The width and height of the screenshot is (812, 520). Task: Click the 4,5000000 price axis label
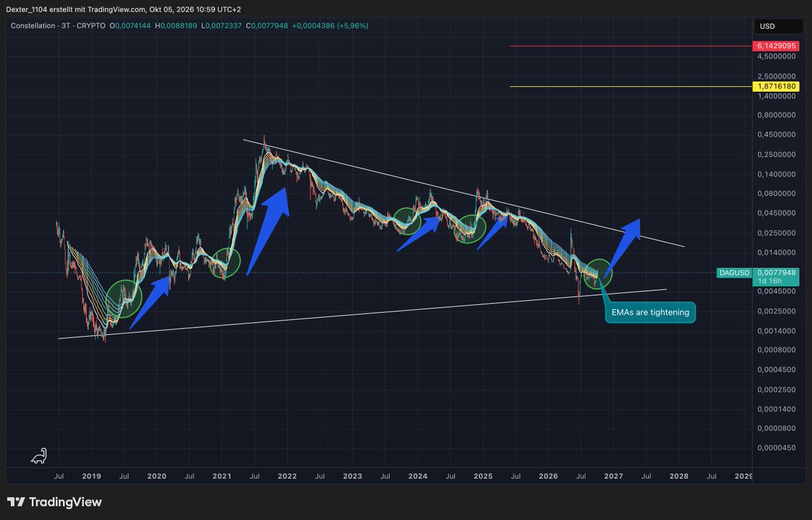(777, 57)
